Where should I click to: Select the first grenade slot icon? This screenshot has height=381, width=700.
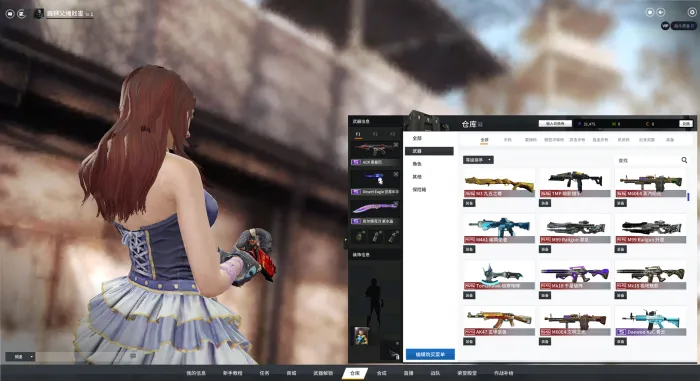tap(360, 236)
